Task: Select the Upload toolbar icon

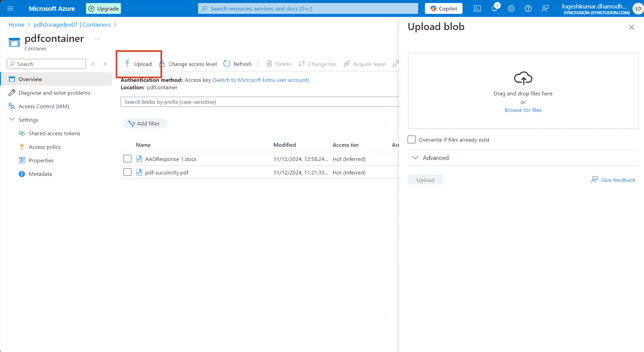Action: 127,64
